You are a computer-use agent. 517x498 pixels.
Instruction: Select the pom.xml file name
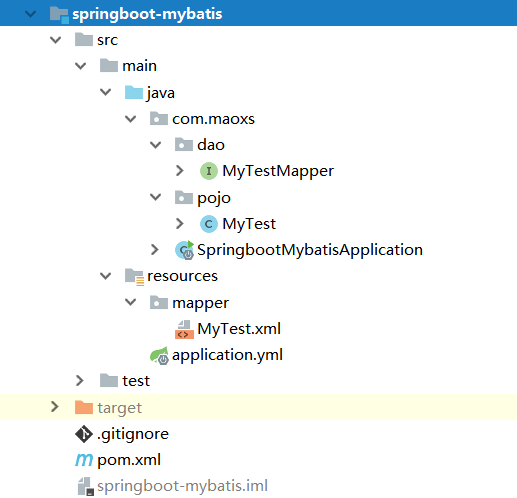click(129, 461)
